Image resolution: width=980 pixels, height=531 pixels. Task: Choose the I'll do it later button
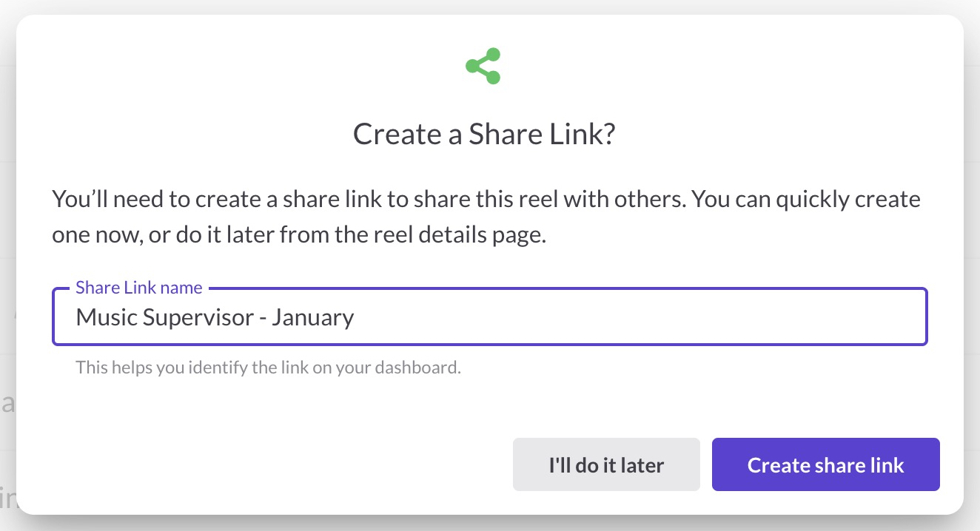pyautogui.click(x=605, y=464)
